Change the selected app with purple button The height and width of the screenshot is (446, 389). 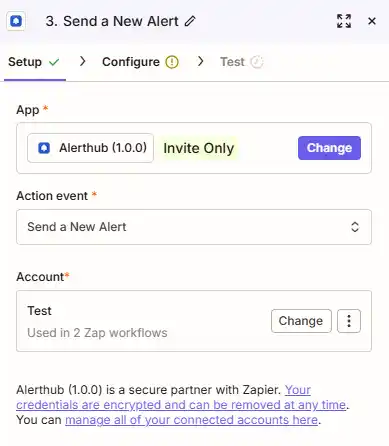329,148
